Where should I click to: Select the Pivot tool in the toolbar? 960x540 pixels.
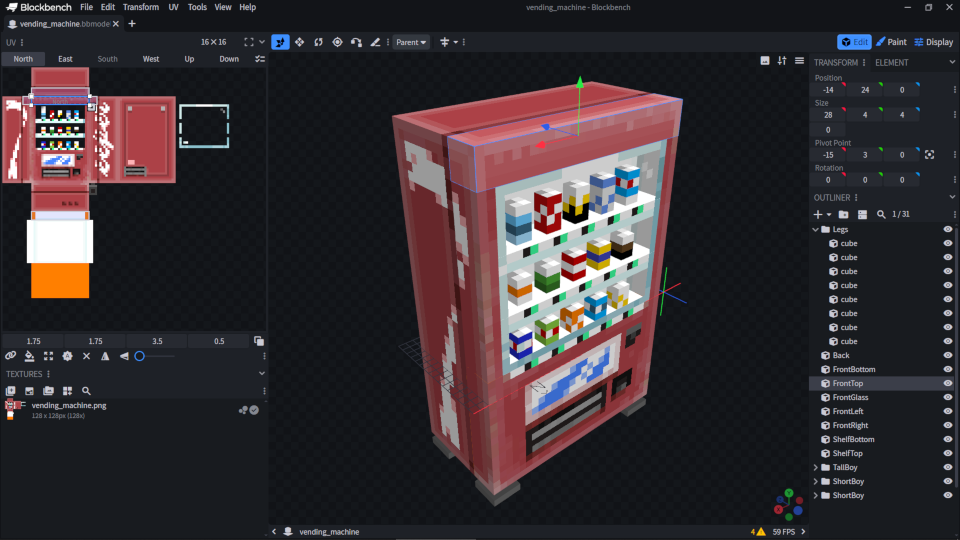pyautogui.click(x=337, y=42)
